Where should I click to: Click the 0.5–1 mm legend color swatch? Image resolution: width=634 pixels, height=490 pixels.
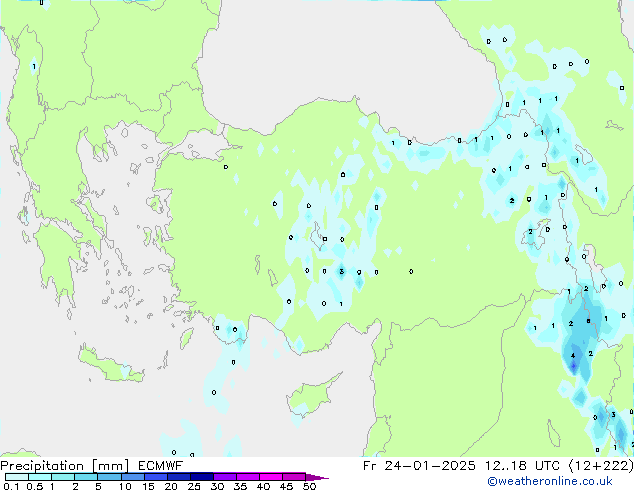click(40, 477)
